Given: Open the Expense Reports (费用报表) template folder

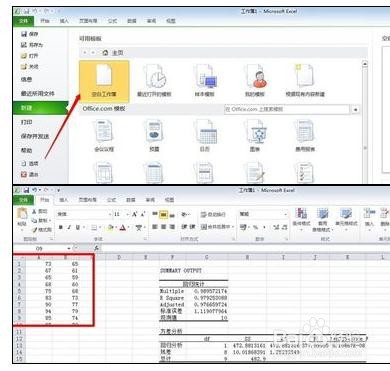Looking at the screenshot, I should pos(305,136).
